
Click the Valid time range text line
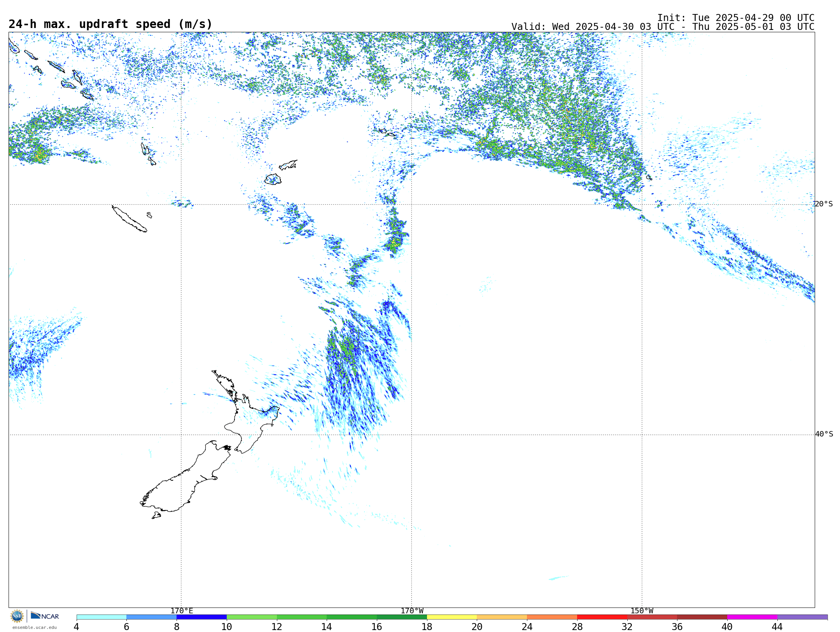(x=663, y=27)
